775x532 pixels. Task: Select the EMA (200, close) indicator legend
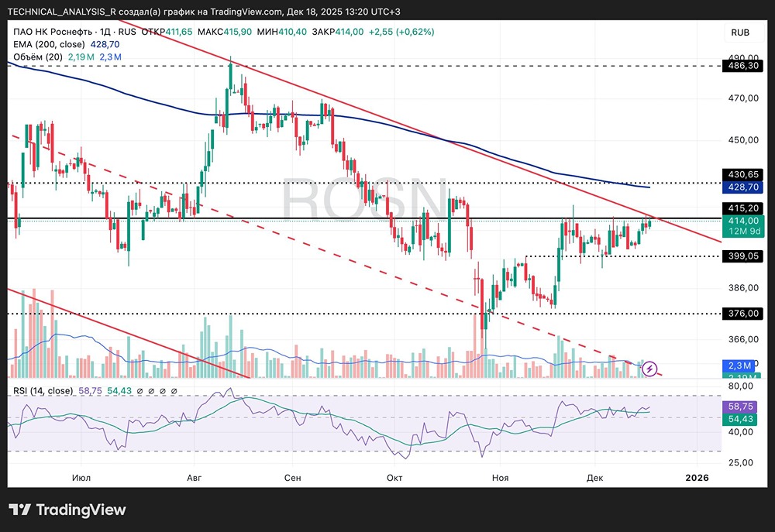[x=49, y=44]
